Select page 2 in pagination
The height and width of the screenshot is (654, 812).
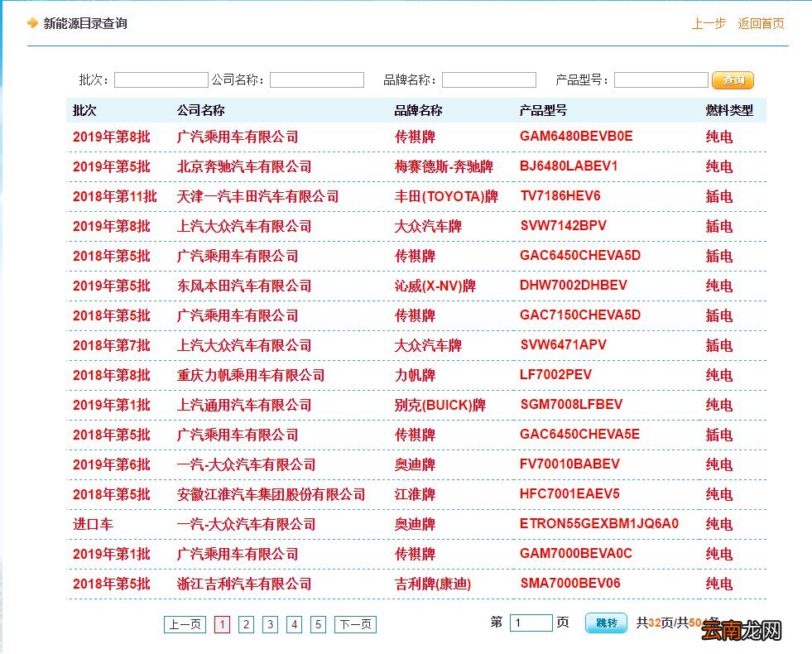(x=246, y=624)
